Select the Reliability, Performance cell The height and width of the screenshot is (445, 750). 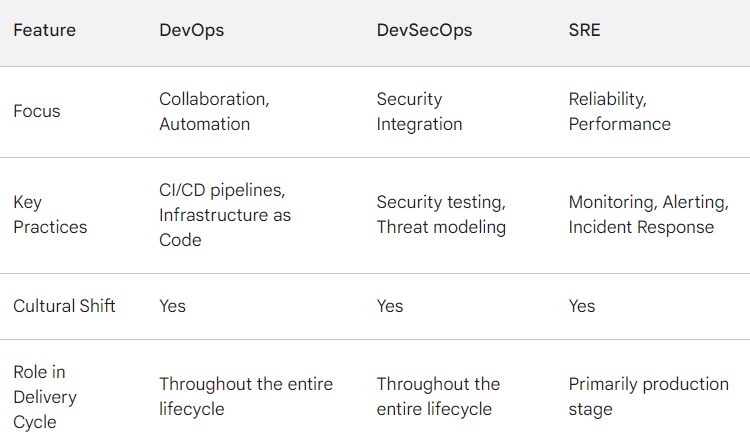619,111
